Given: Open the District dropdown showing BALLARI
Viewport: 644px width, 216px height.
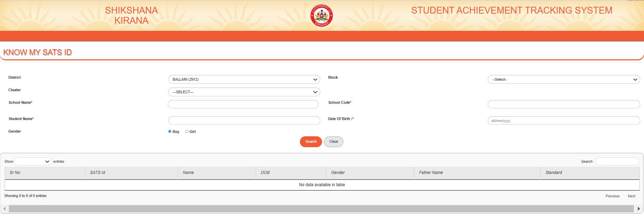Looking at the screenshot, I should click(x=244, y=79).
